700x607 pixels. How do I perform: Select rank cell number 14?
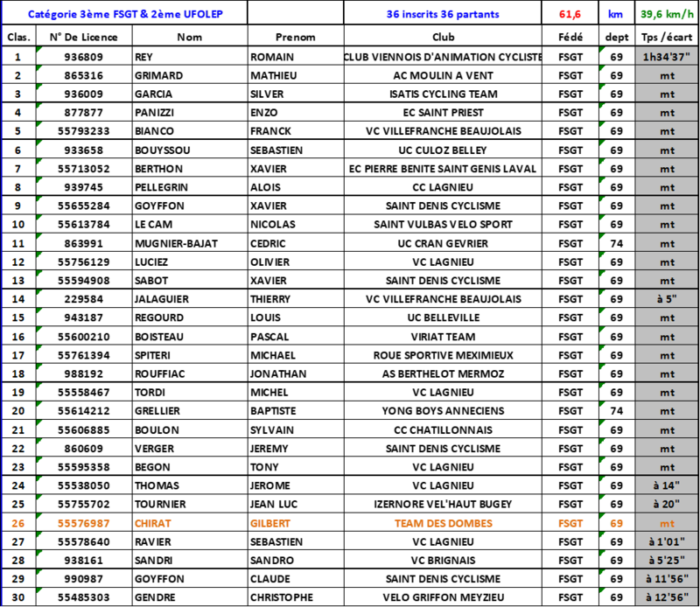pyautogui.click(x=18, y=299)
